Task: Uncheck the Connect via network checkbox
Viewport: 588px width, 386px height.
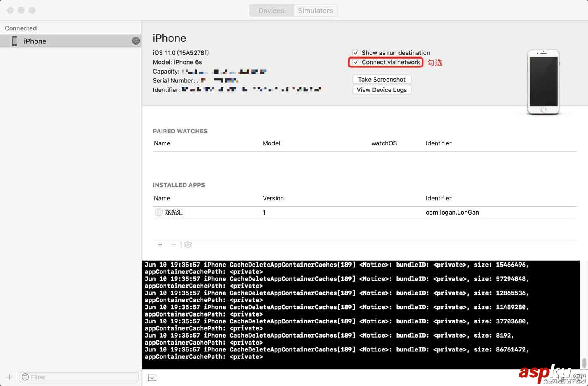Action: pyautogui.click(x=356, y=62)
